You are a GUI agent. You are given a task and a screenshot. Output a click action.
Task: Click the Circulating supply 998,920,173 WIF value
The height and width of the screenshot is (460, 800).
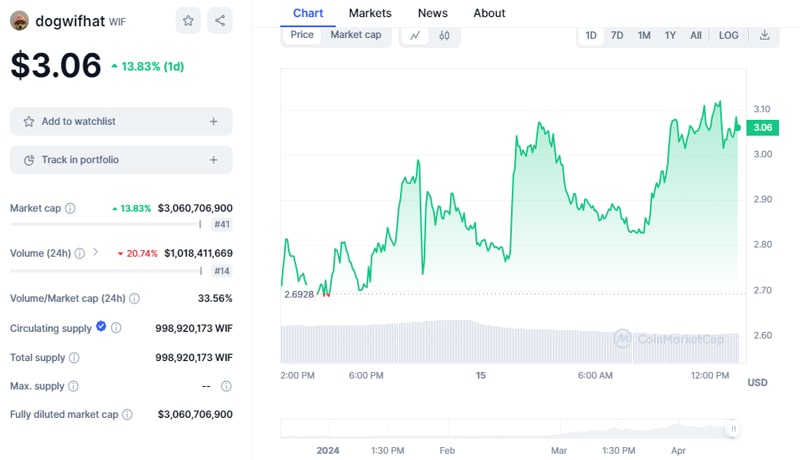pyautogui.click(x=194, y=328)
